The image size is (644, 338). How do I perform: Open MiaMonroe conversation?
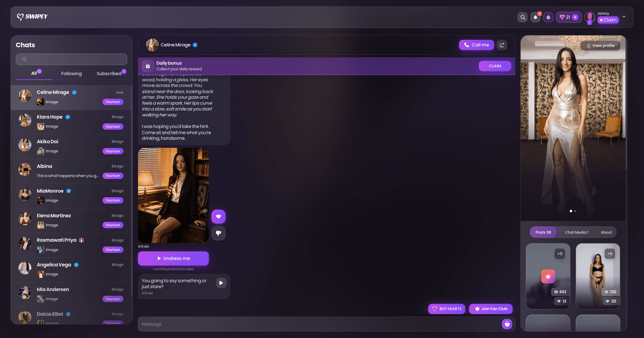[x=71, y=196]
